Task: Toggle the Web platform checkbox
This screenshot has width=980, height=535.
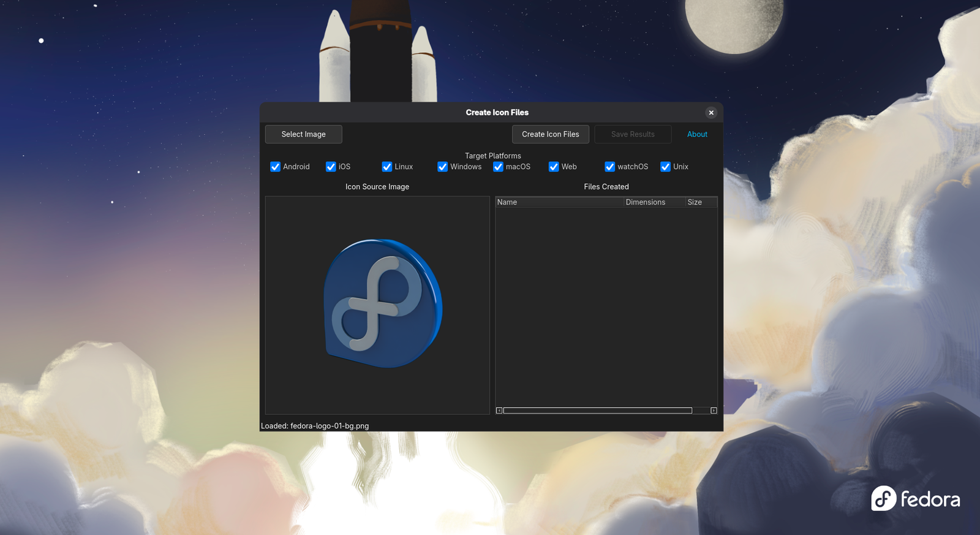Action: 554,167
